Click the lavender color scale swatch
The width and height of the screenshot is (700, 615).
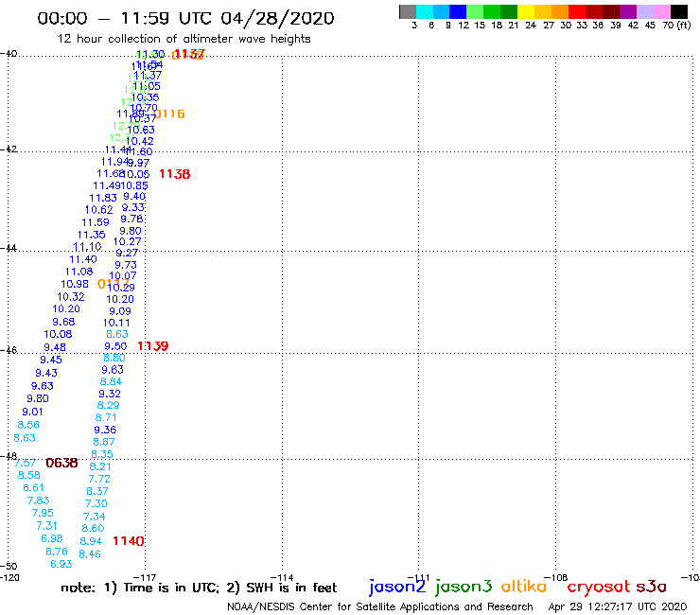[x=644, y=11]
